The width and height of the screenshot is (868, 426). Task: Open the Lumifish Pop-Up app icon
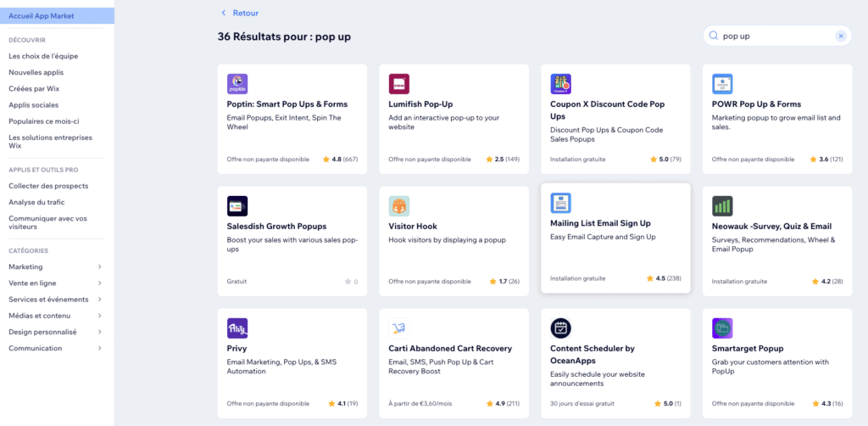tap(399, 84)
